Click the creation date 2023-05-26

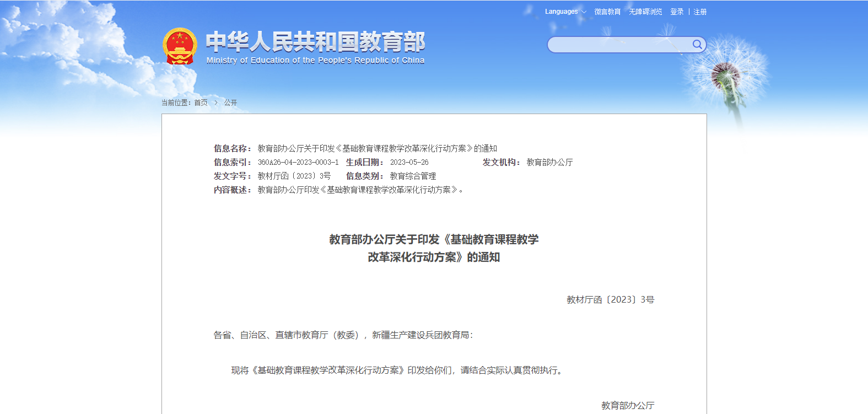tap(409, 162)
